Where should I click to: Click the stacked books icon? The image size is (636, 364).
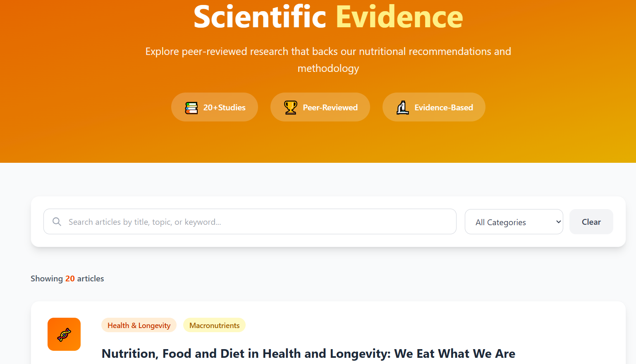[191, 107]
